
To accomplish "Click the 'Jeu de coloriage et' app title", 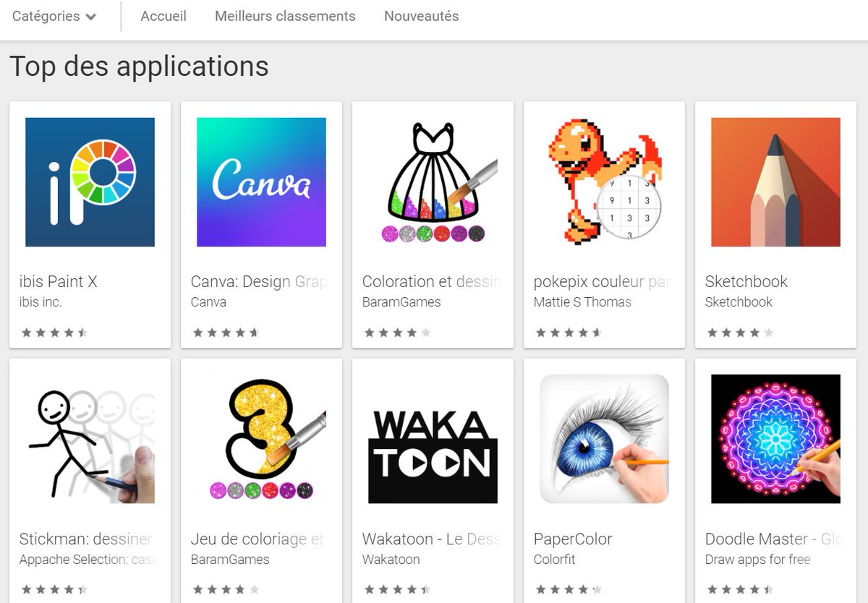I will 258,539.
